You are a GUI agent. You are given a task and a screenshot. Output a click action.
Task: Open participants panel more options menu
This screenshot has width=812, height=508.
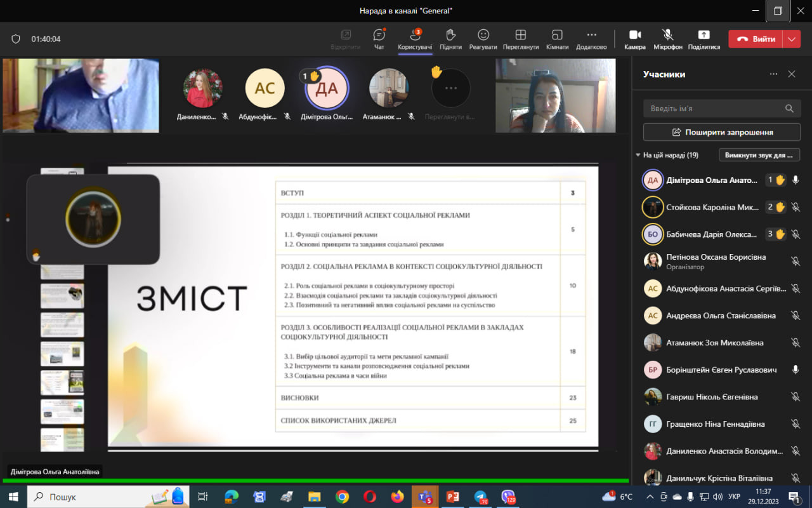point(773,74)
